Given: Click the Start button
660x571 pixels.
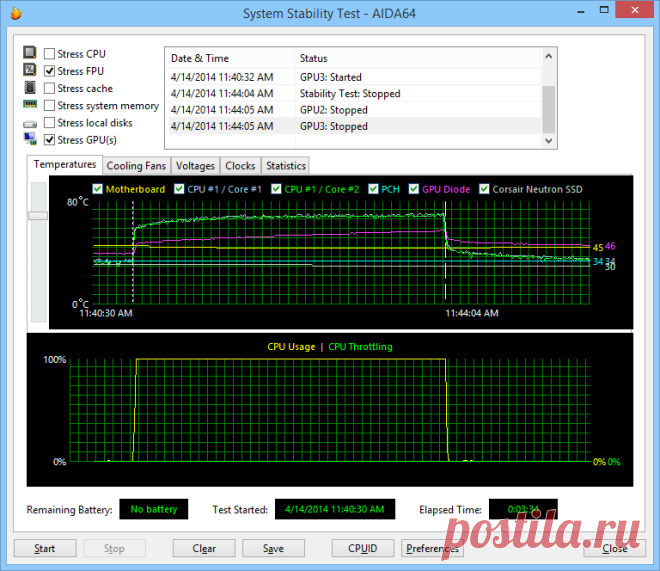Looking at the screenshot, I should pyautogui.click(x=45, y=548).
